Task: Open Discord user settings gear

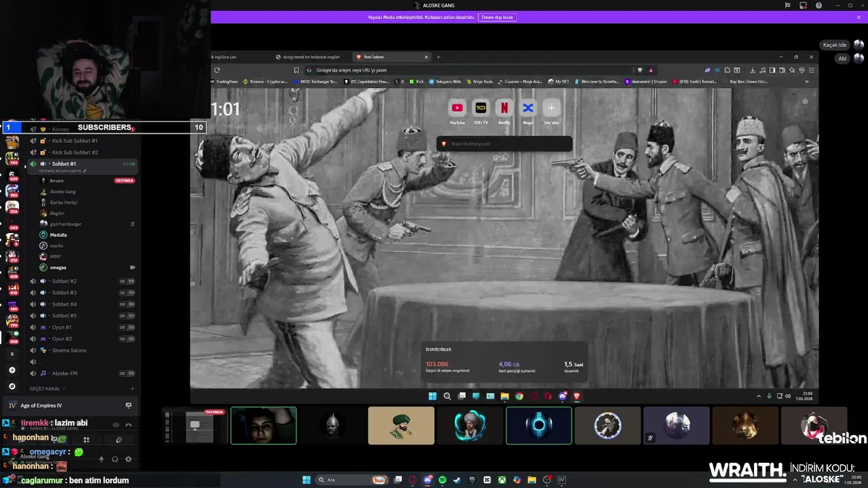Action: 128,460
